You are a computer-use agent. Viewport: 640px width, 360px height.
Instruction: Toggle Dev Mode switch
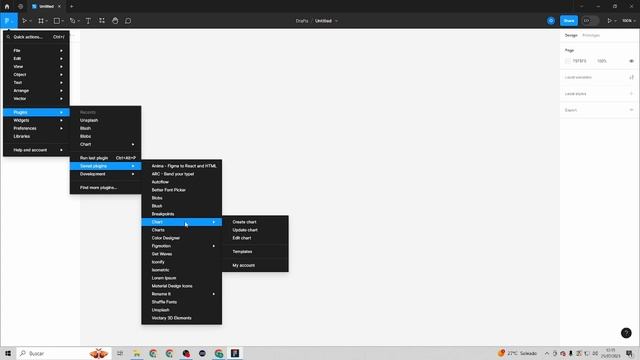click(590, 20)
